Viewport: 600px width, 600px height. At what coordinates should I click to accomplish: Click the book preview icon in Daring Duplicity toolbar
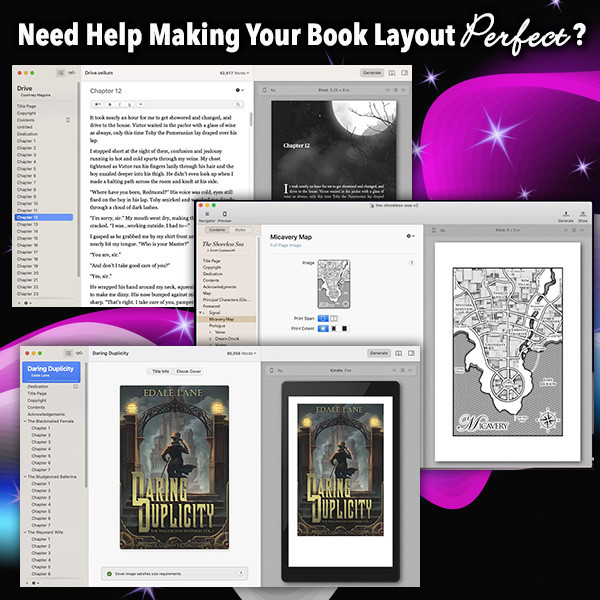pos(399,353)
